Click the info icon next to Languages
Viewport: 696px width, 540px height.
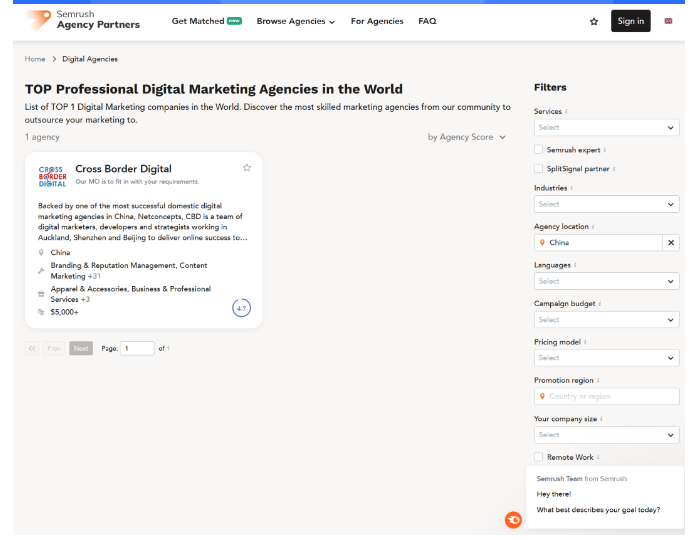coord(575,265)
